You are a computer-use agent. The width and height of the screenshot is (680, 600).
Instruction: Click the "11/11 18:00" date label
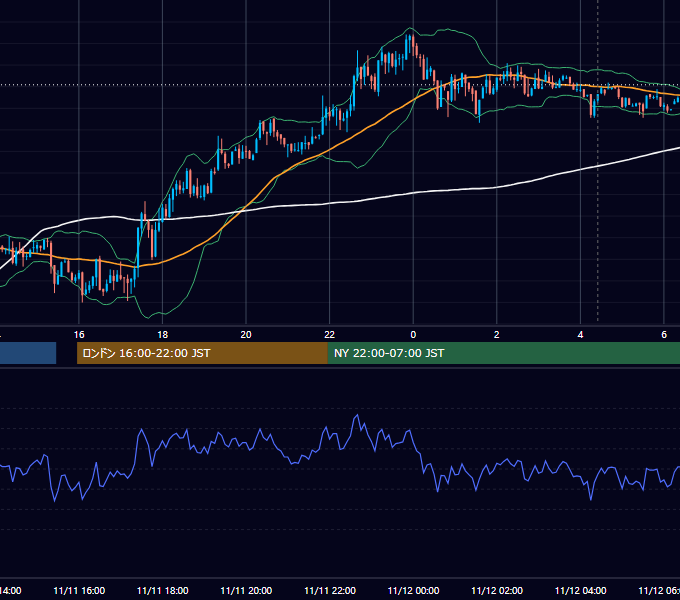tap(163, 590)
